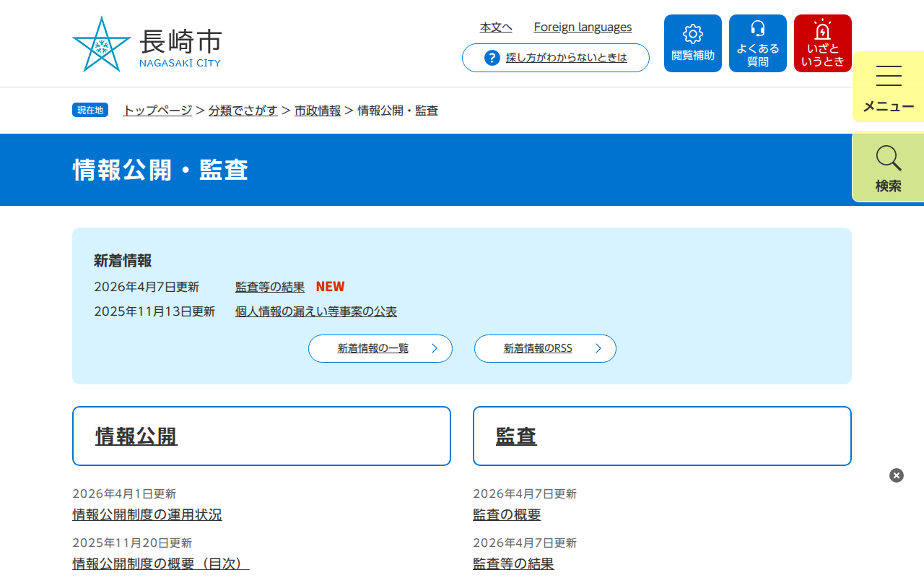
Task: Click the Nagasaki City star logo
Action: point(102,45)
